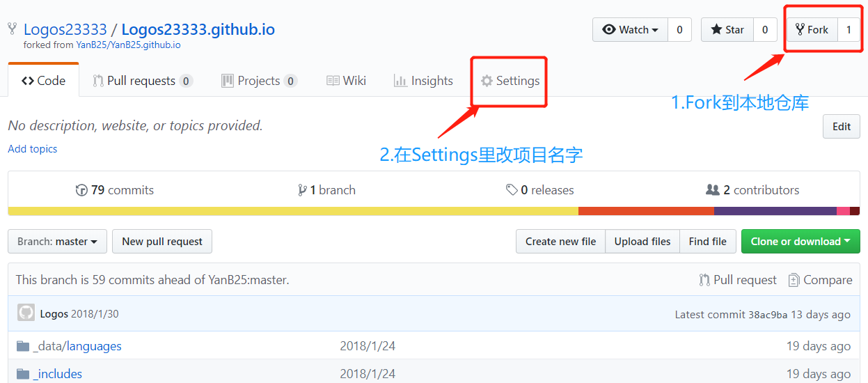
Task: Click the watchers count next to Watch
Action: pyautogui.click(x=679, y=29)
